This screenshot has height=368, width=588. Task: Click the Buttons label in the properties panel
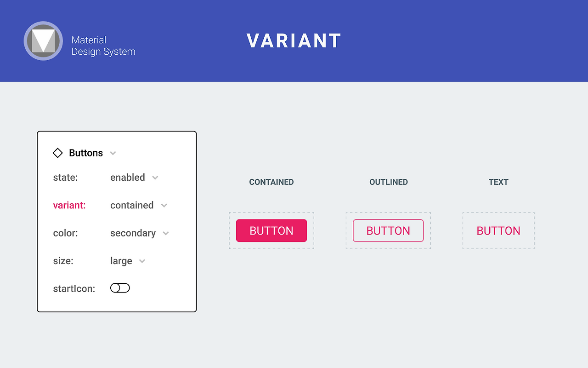coord(86,153)
